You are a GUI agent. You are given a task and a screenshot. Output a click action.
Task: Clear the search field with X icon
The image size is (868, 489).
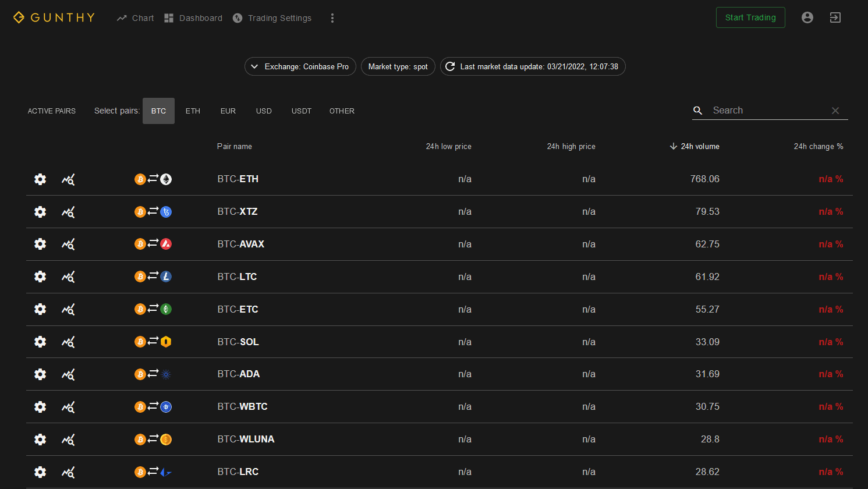(x=835, y=111)
